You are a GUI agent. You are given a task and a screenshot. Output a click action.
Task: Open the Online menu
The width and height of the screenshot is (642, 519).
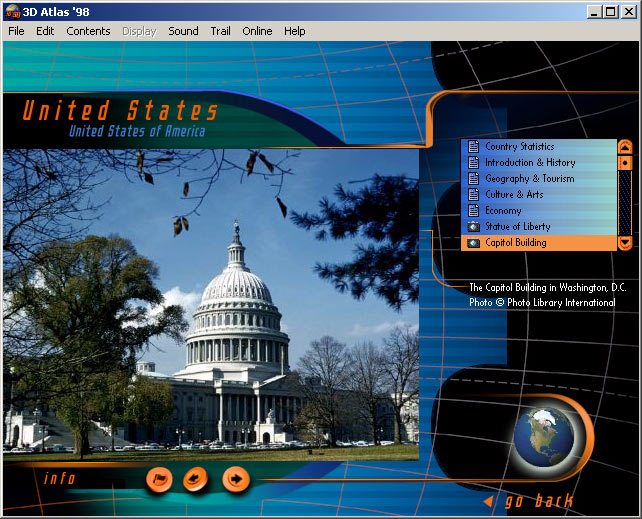tap(258, 31)
